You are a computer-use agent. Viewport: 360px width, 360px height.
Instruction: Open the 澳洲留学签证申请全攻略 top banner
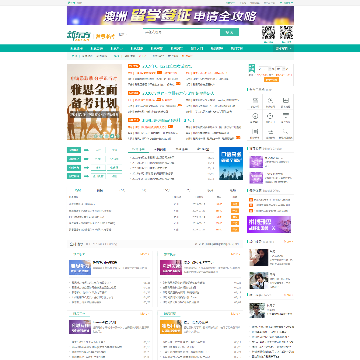point(180,15)
